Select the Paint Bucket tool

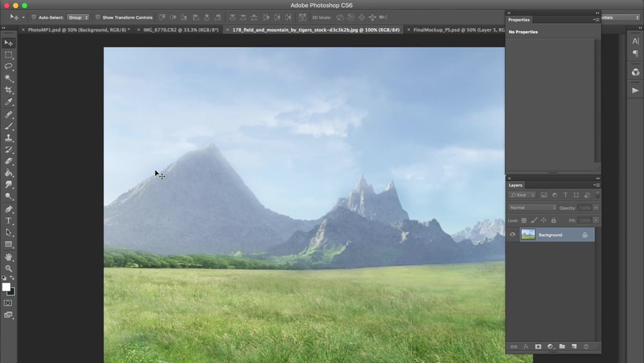(9, 173)
